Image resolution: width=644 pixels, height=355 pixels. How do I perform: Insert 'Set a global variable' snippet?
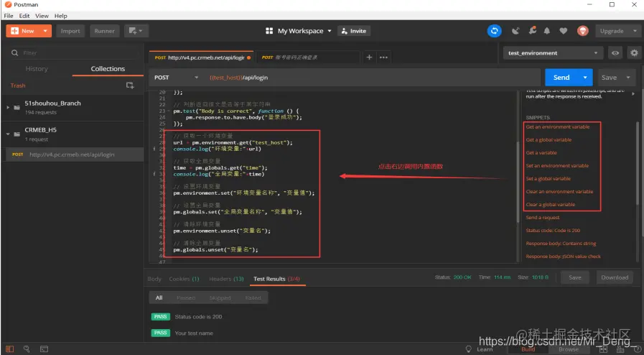coord(549,179)
